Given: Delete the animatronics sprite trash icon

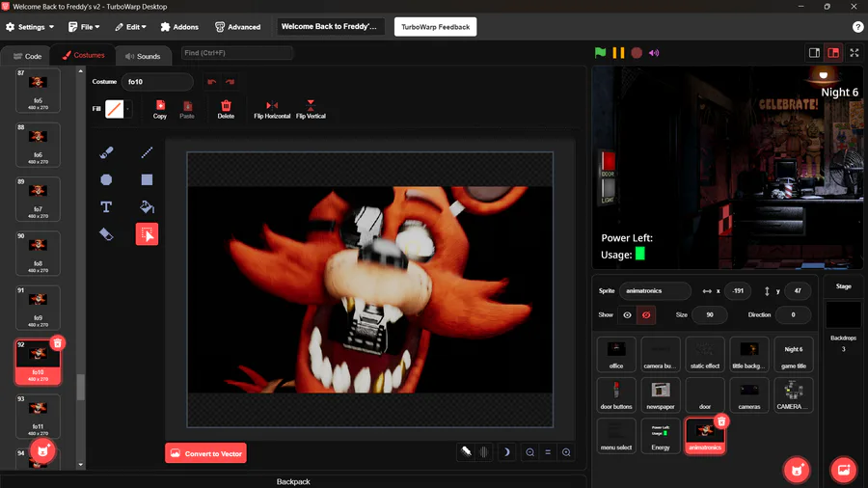Looking at the screenshot, I should [721, 421].
